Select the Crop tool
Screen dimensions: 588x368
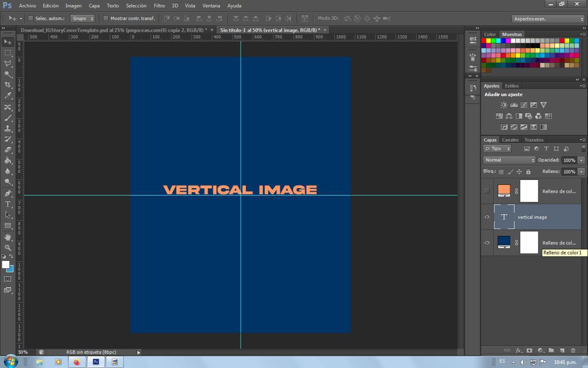pos(8,85)
